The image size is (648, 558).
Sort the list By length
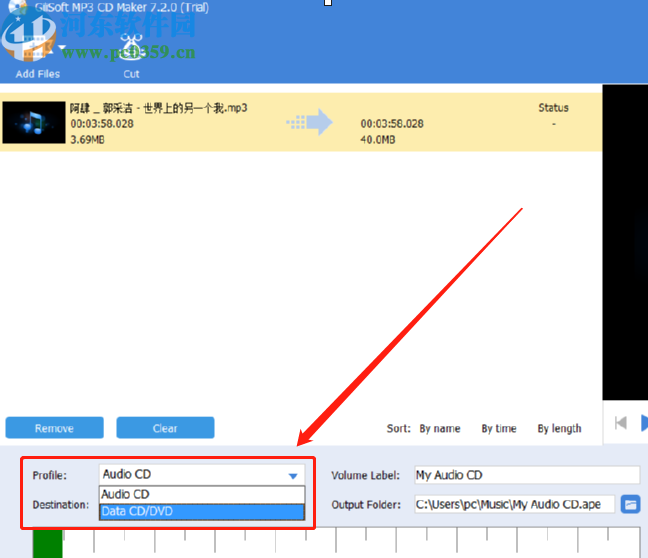coord(559,429)
